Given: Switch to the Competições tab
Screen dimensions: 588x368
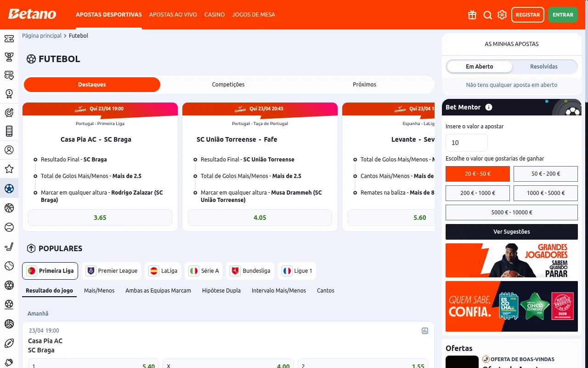Looking at the screenshot, I should click(x=228, y=85).
